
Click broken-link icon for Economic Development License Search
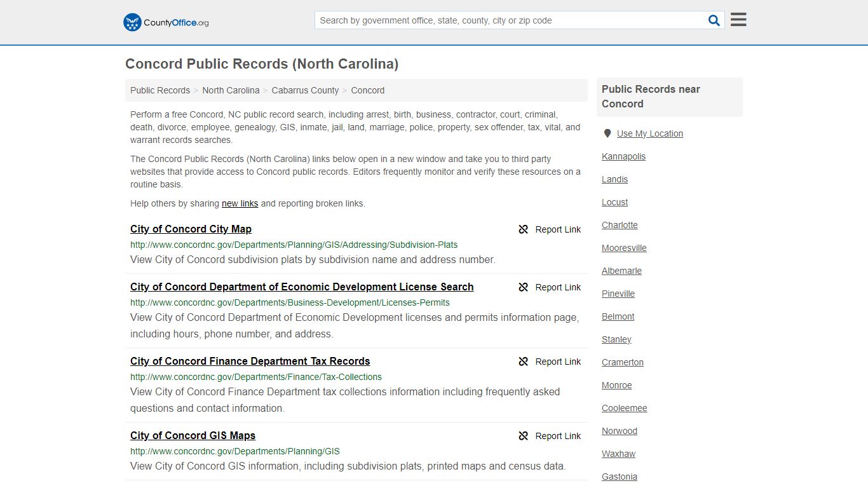pos(524,287)
